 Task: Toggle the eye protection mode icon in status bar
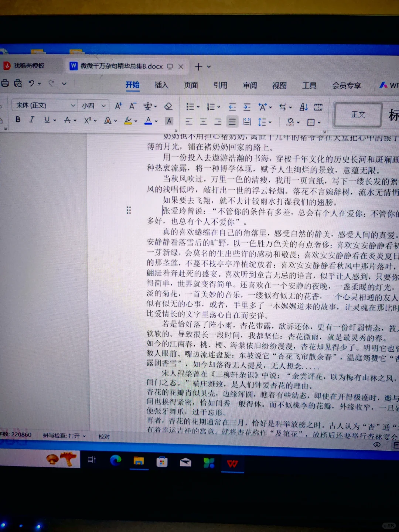click(x=377, y=445)
